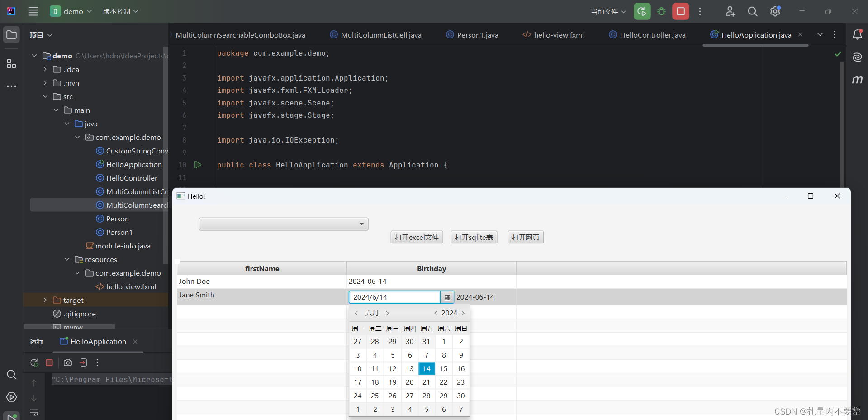Toggle soft-wrap icon in console
The width and height of the screenshot is (868, 420).
pyautogui.click(x=34, y=412)
